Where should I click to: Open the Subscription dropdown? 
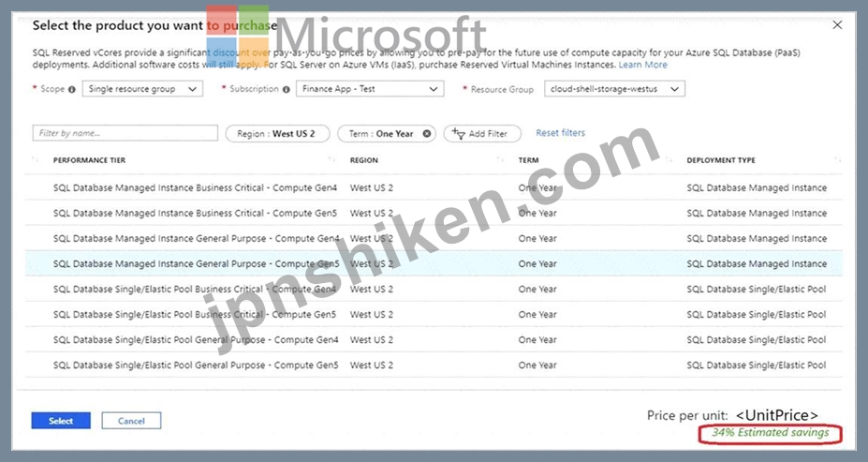coord(370,89)
